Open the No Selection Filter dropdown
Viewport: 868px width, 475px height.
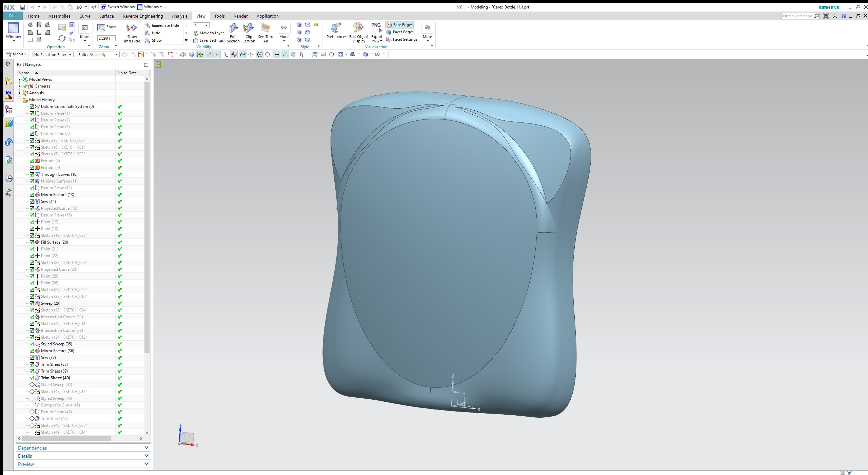[53, 55]
